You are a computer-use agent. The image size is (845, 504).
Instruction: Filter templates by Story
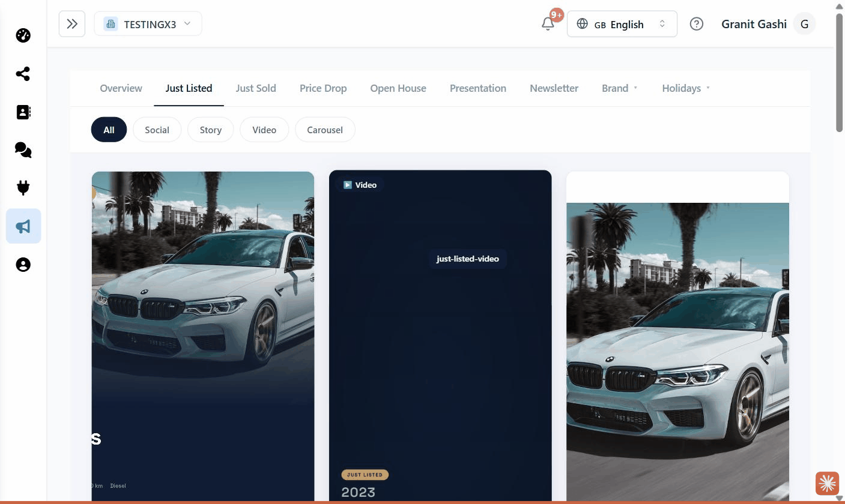click(x=210, y=130)
